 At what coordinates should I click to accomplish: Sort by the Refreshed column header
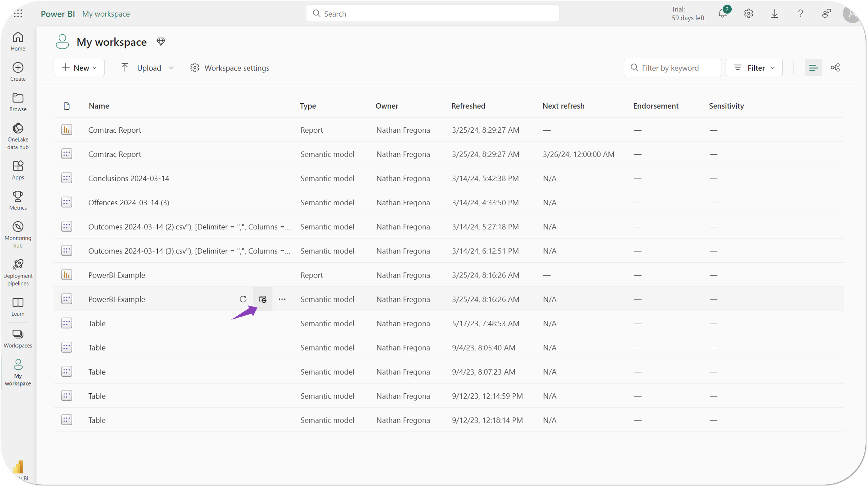point(468,106)
